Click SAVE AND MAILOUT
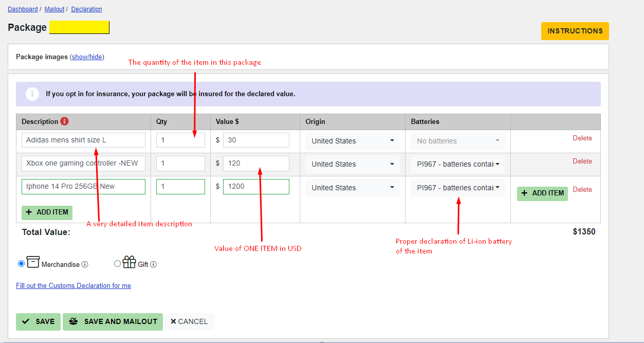 click(113, 321)
